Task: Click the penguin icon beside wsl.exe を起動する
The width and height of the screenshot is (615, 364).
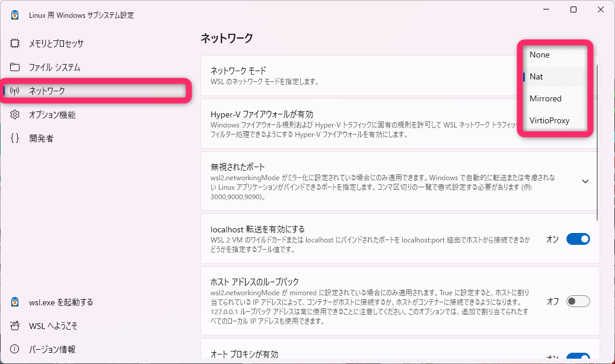Action: point(14,302)
